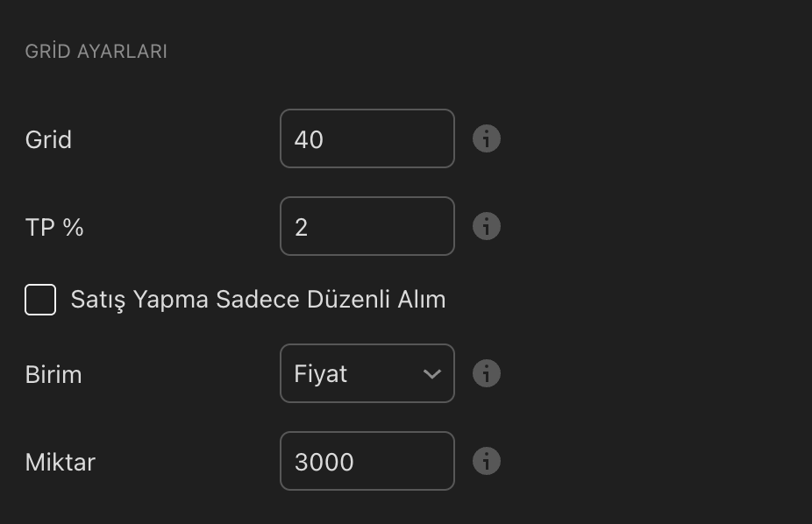Click the chevron arrow in Birim selector
Screen dimensions: 812x524
(431, 374)
